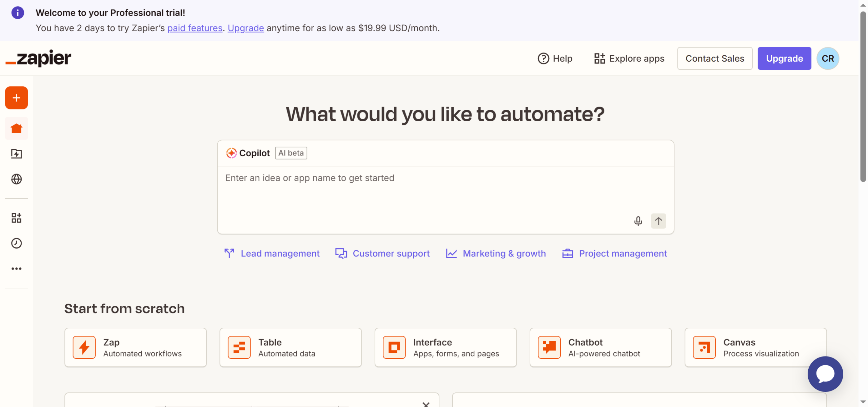Screen dimensions: 868x407
Task: Open Zap History clock icon
Action: tap(16, 243)
